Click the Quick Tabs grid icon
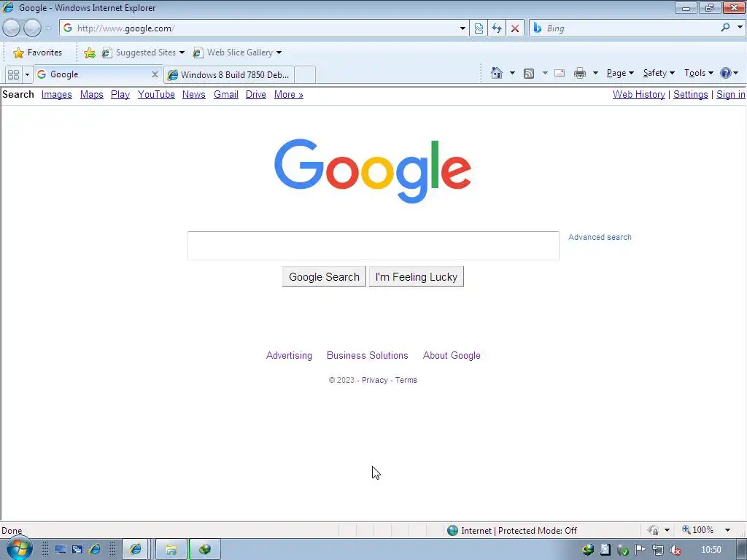This screenshot has width=747, height=560. (x=13, y=74)
